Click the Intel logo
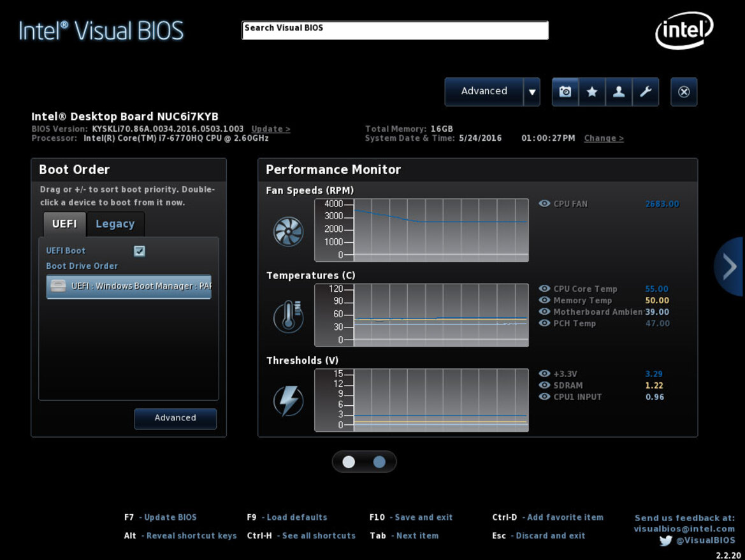745x560 pixels. click(x=684, y=31)
